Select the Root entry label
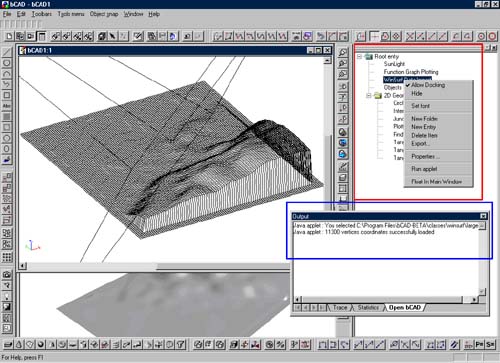This screenshot has height=363, width=500. click(386, 56)
